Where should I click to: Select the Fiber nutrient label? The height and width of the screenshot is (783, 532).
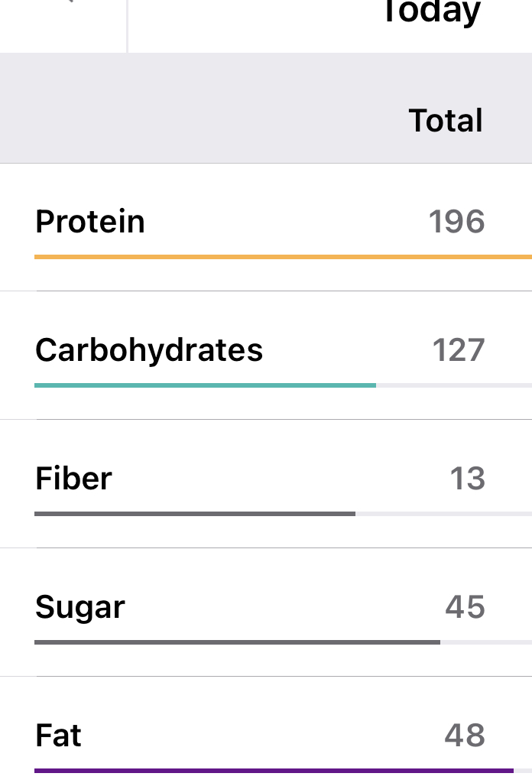[73, 479]
